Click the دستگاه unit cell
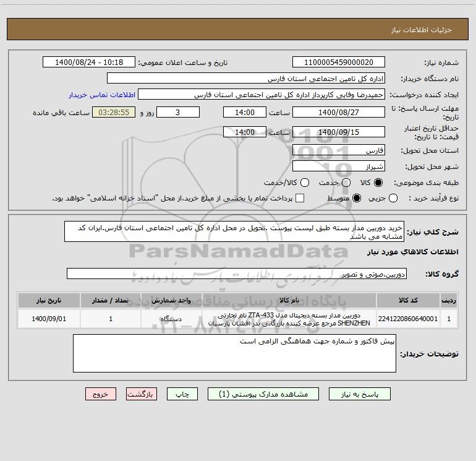This screenshot has width=476, height=461. pyautogui.click(x=171, y=319)
